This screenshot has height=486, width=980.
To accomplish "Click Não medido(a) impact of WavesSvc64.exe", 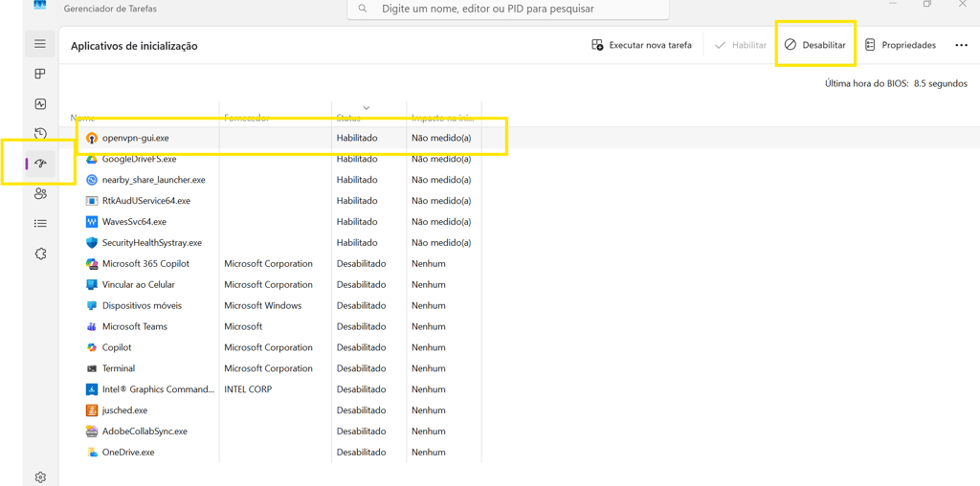I will click(x=441, y=222).
